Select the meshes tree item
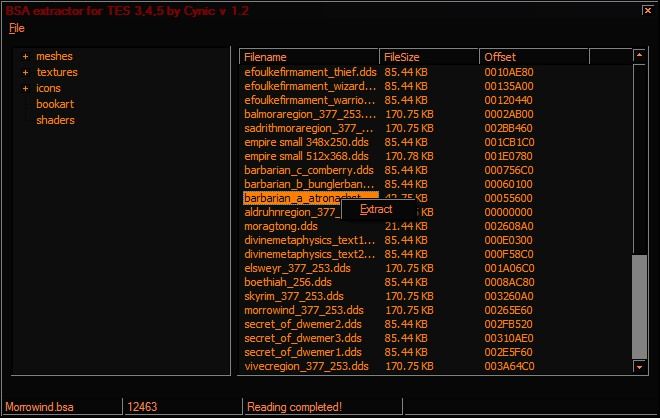 54,56
